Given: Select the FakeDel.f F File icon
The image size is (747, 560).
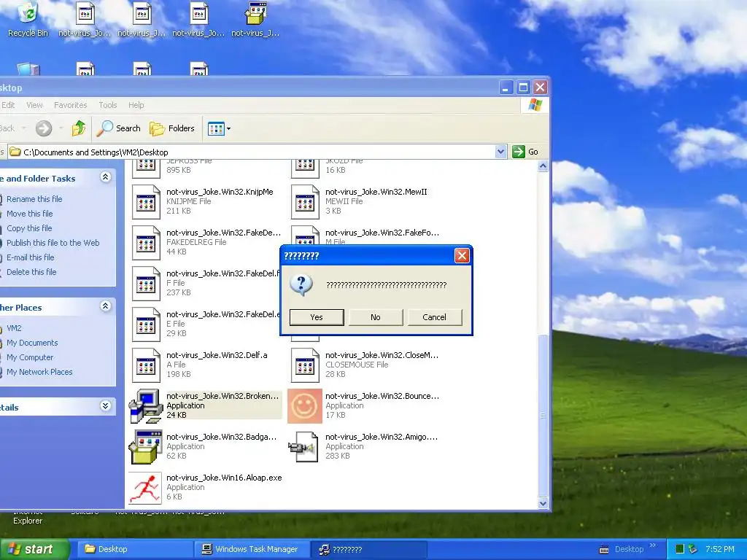Looking at the screenshot, I should 146,284.
